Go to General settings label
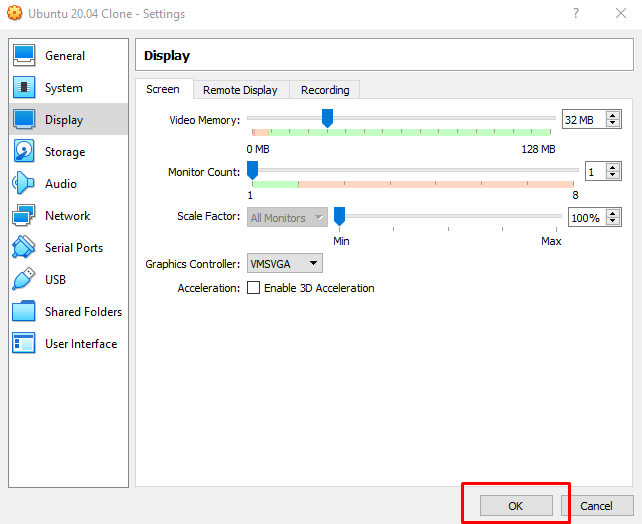The image size is (642, 524). (x=65, y=56)
